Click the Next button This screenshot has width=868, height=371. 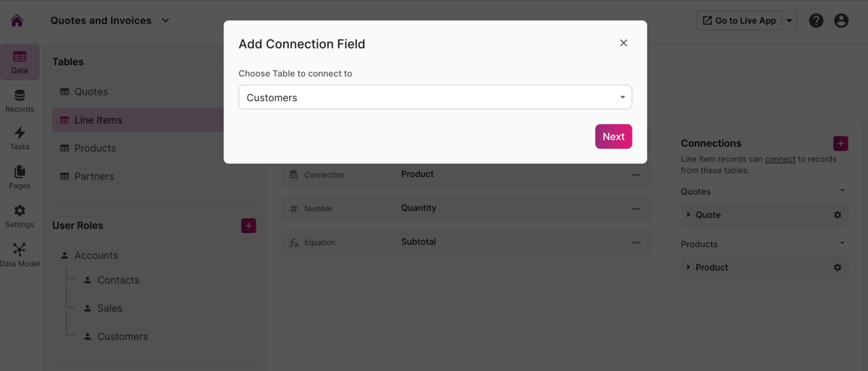613,137
